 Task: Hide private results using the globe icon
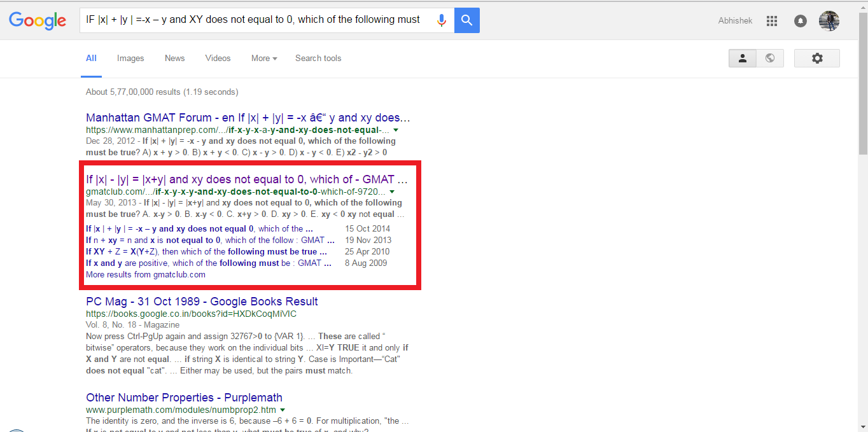(x=770, y=58)
